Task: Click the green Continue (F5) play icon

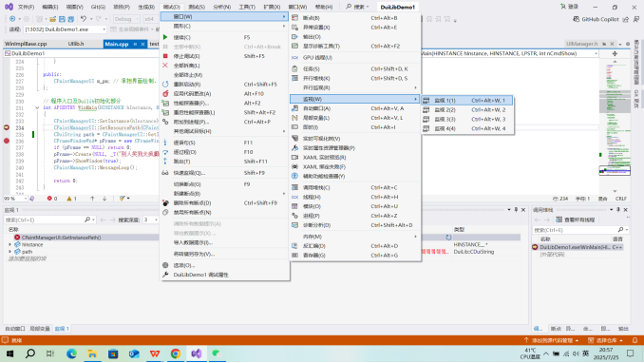Action: pyautogui.click(x=165, y=37)
